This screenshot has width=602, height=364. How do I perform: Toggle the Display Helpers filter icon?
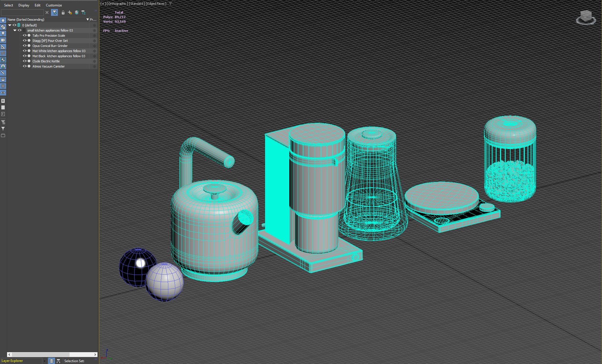tap(3, 47)
